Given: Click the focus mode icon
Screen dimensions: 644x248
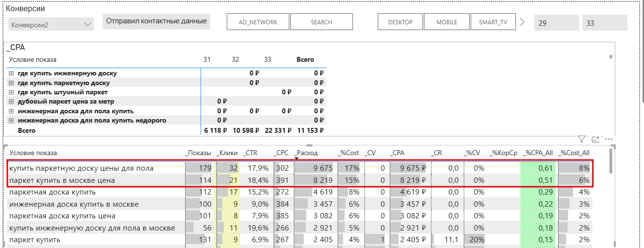Looking at the screenshot, I should [x=595, y=139].
